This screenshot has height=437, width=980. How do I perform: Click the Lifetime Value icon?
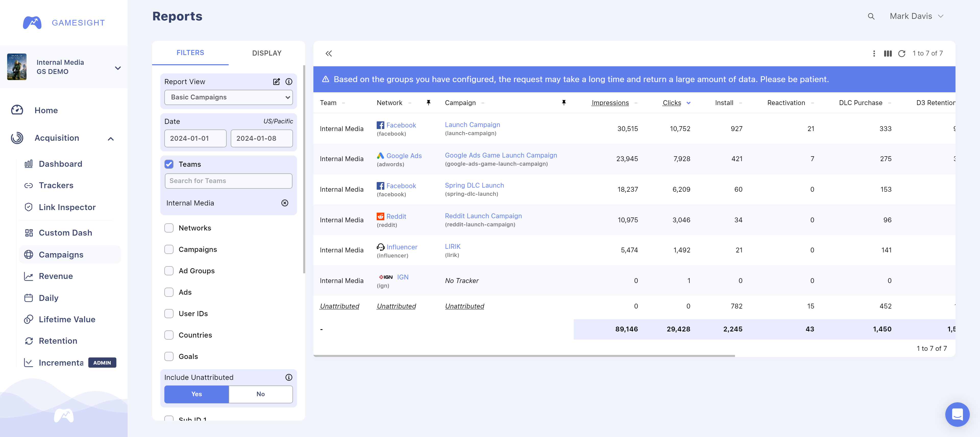[29, 319]
